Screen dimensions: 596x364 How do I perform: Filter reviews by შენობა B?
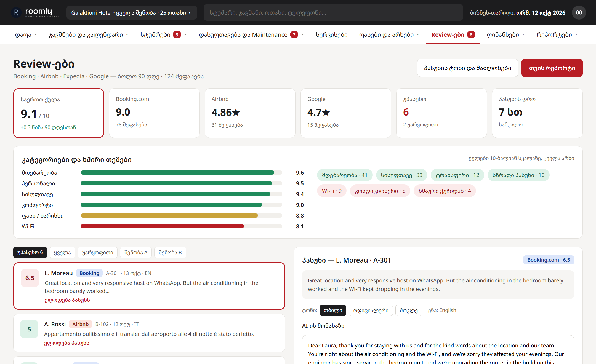[170, 253]
